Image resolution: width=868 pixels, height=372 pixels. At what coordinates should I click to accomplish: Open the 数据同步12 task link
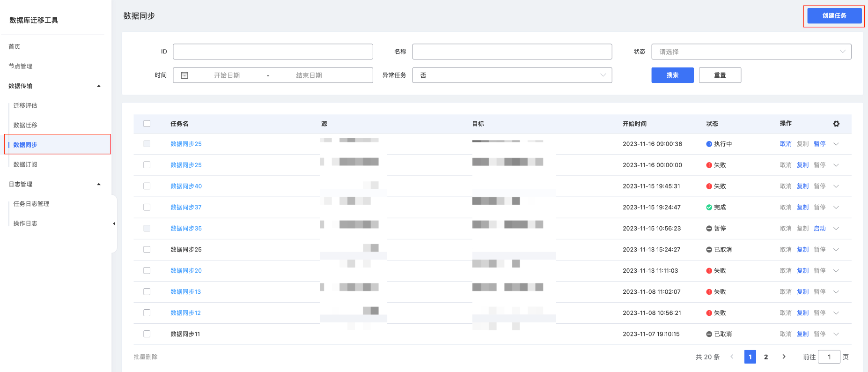tap(185, 312)
